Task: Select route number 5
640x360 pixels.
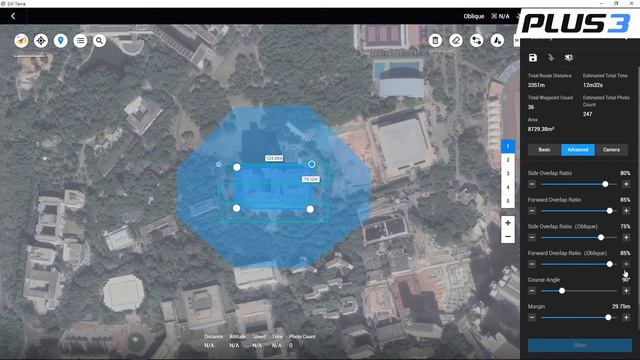Action: (508, 201)
